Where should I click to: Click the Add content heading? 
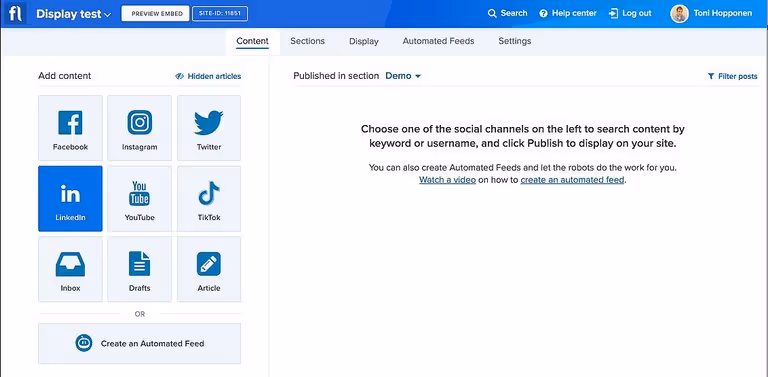coord(65,76)
